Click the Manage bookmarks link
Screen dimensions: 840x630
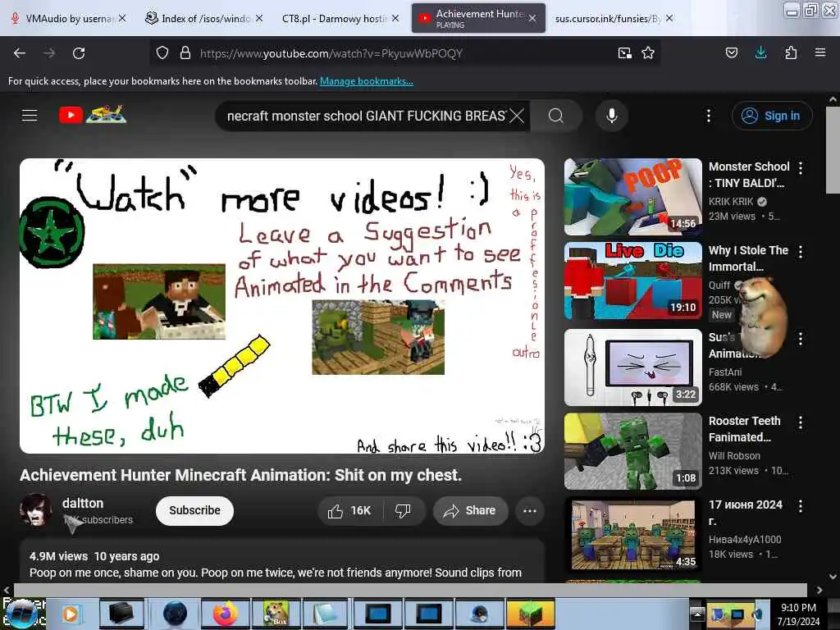pos(367,81)
